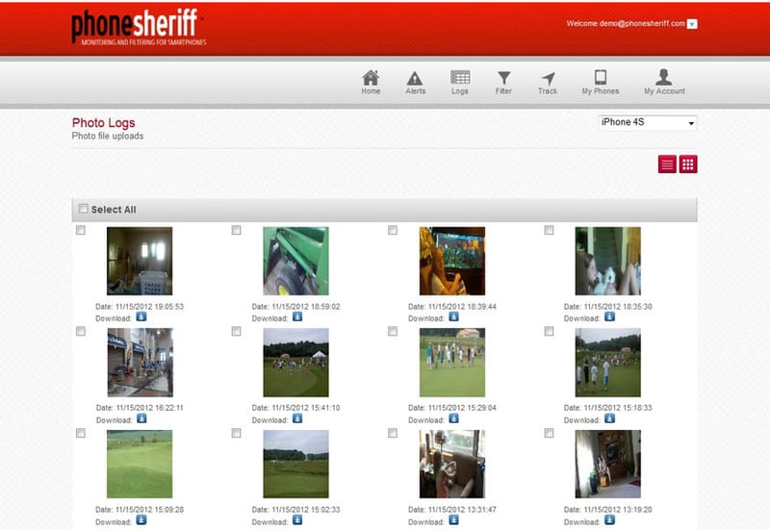Check the box for the 18:59:02 photo

point(236,230)
